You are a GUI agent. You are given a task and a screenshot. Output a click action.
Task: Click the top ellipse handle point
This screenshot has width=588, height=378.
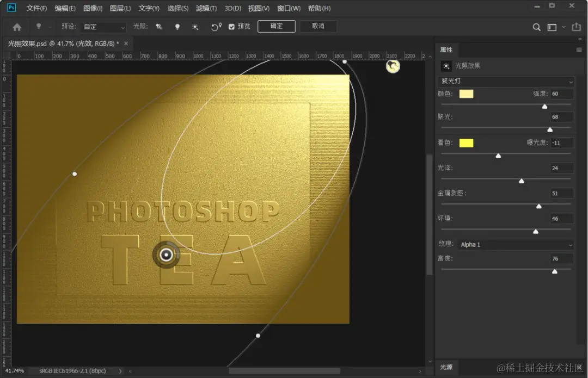[x=344, y=62]
